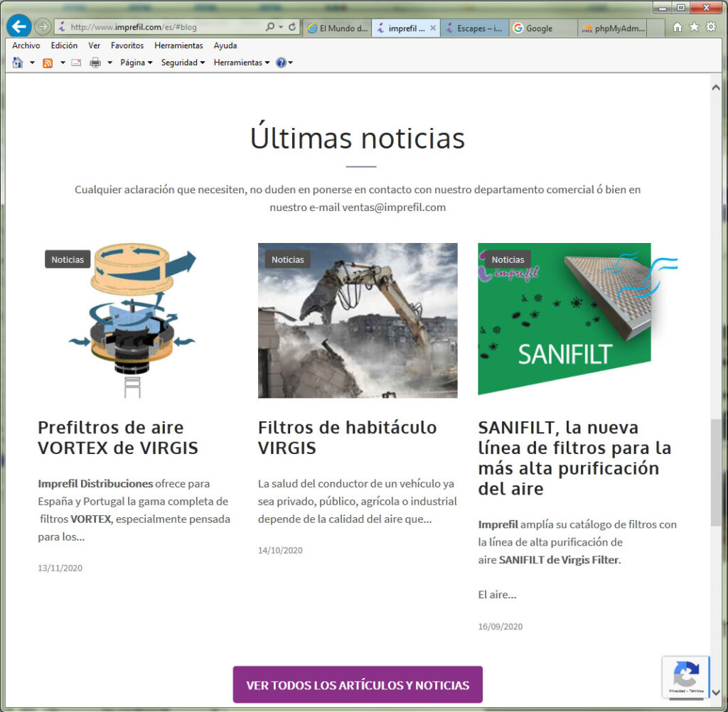
Task: Click the browser back arrow button
Action: [x=18, y=26]
